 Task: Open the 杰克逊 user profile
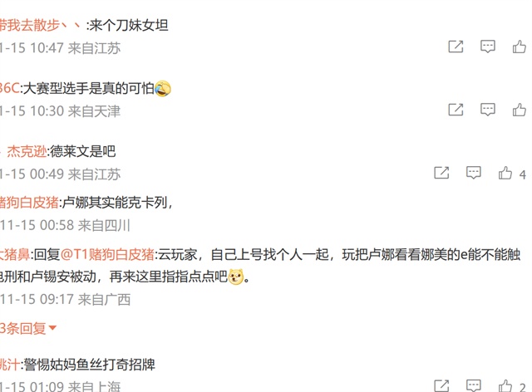point(27,151)
